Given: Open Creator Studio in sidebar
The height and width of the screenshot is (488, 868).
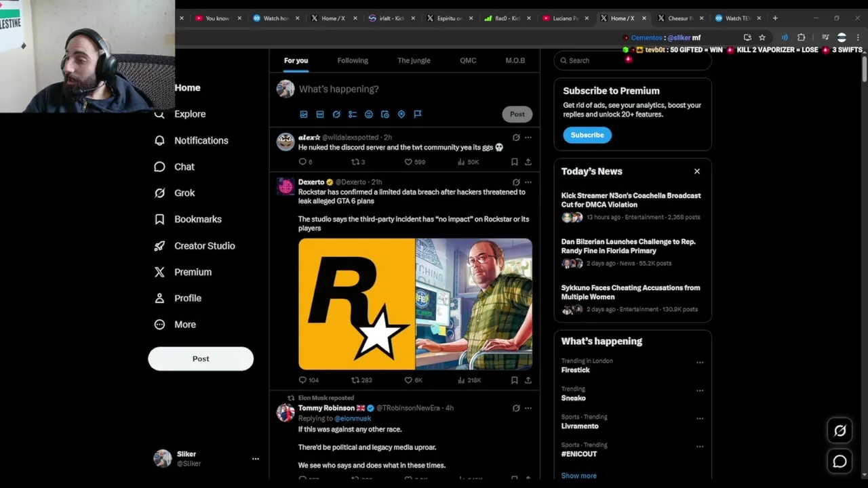Looking at the screenshot, I should [195, 246].
